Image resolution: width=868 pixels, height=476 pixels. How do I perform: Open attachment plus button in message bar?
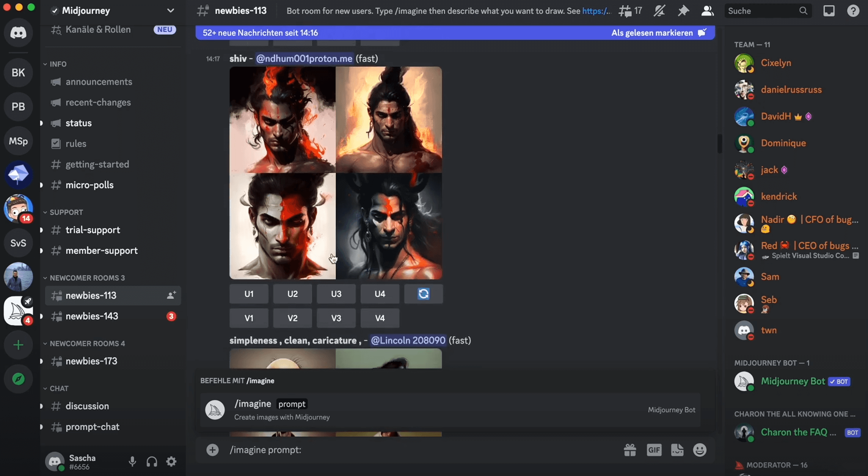tap(212, 450)
